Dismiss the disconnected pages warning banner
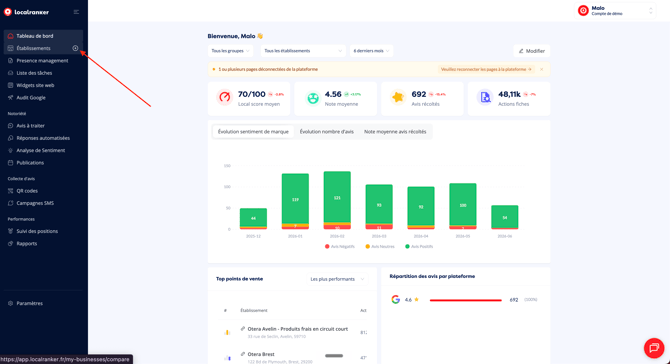Viewport: 670px width, 364px height. [541, 69]
